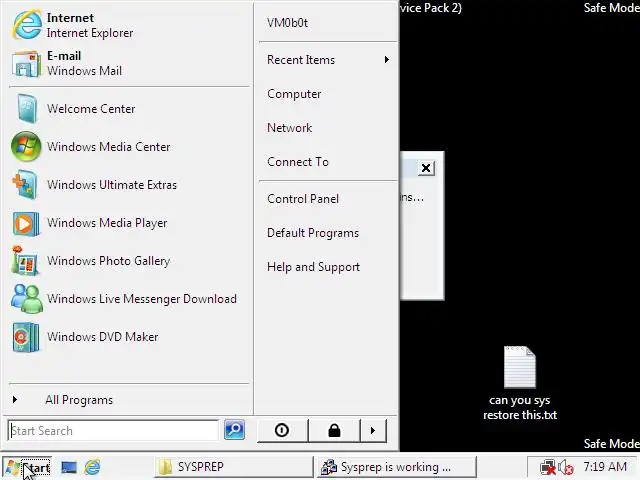Viewport: 640px width, 480px height.
Task: Close the Sysprep dialog with X button
Action: pos(426,168)
